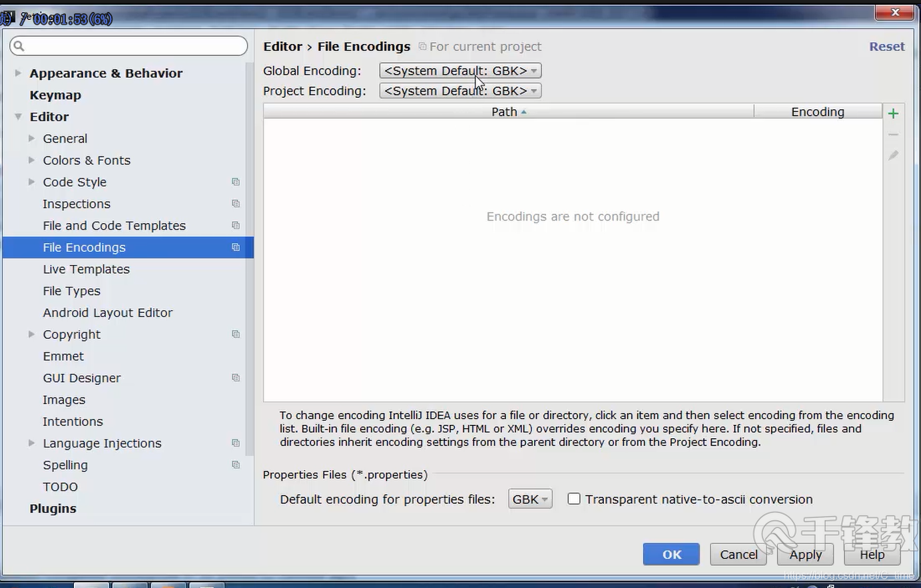Expand the Colors & Fonts node arrow
This screenshot has width=921, height=588.
pyautogui.click(x=31, y=160)
